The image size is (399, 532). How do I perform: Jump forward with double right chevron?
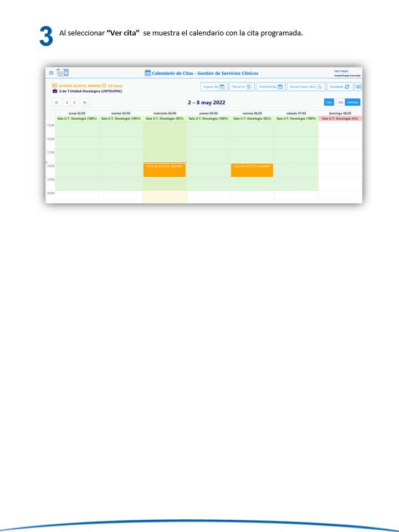click(84, 103)
